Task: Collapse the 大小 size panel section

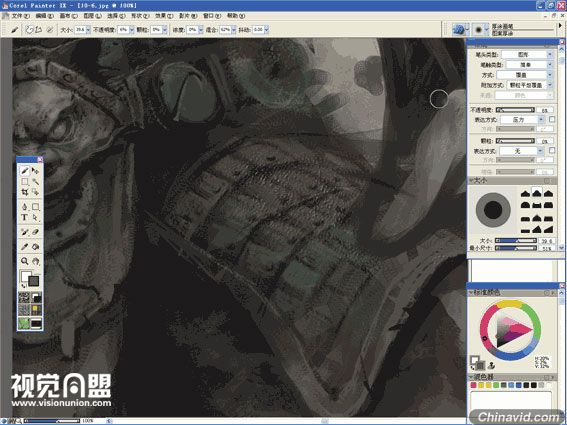Action: pyautogui.click(x=472, y=180)
